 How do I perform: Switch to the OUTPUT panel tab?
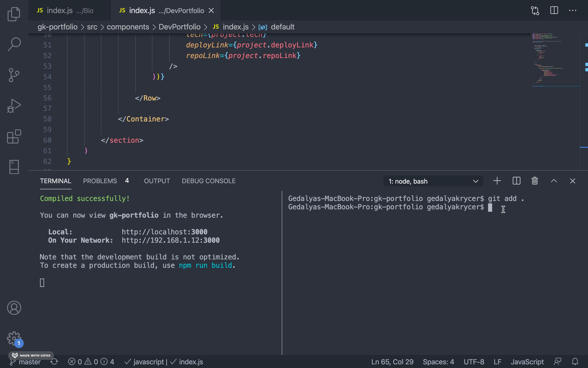click(157, 181)
